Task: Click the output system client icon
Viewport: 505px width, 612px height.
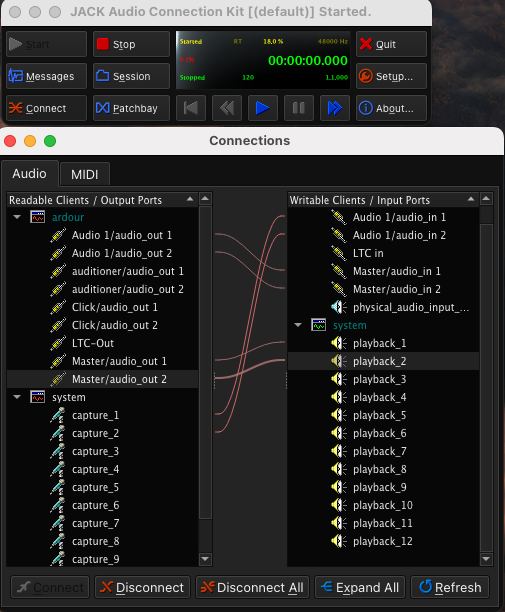Action: pos(38,397)
